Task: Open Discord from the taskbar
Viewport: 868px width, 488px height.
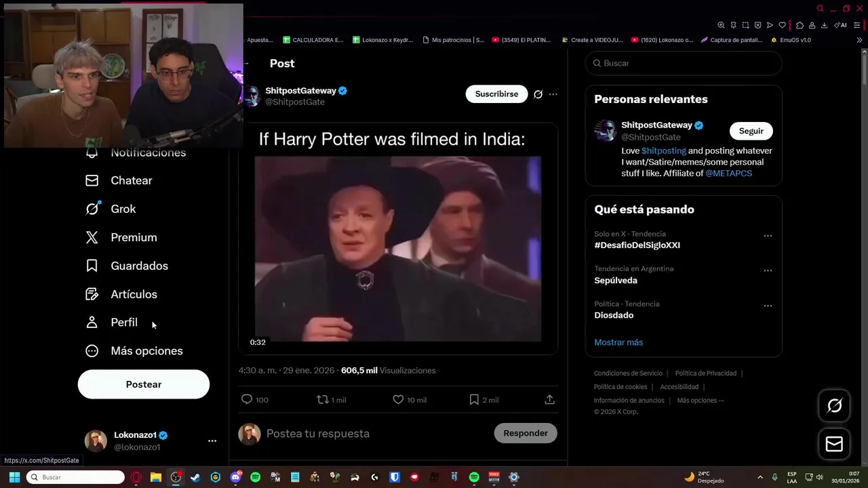Action: pos(235,477)
